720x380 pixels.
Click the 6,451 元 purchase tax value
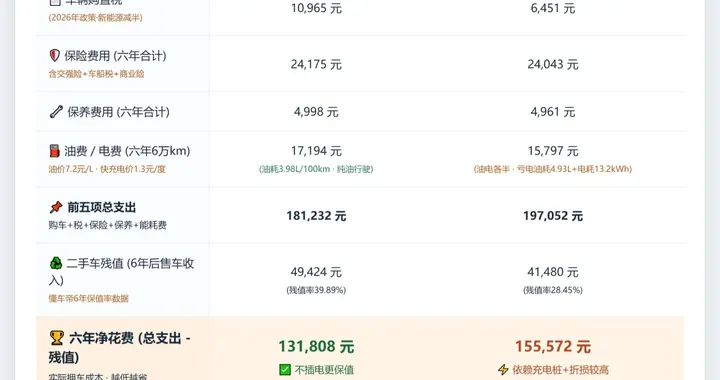[553, 8]
